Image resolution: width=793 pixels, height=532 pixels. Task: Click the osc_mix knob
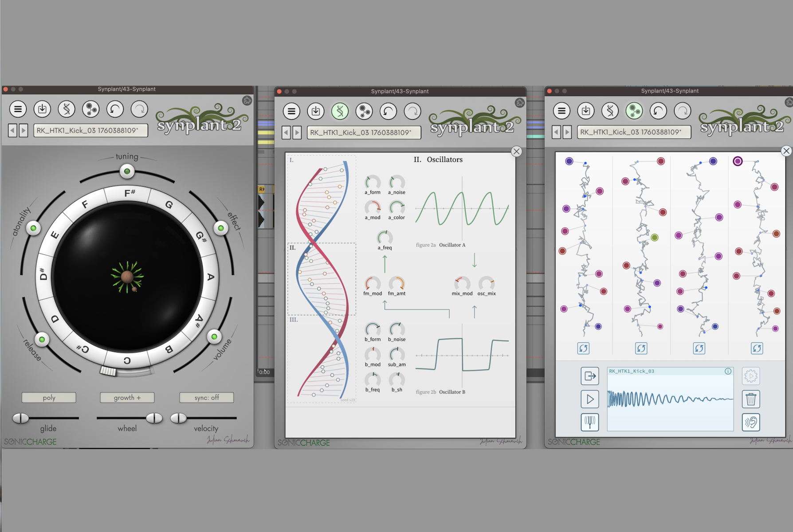click(487, 283)
